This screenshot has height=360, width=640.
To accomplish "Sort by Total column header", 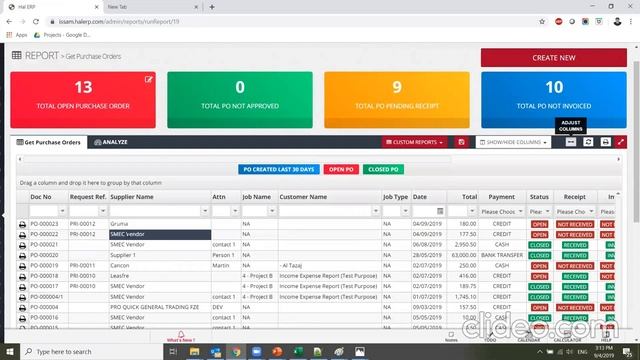I will 469,197.
